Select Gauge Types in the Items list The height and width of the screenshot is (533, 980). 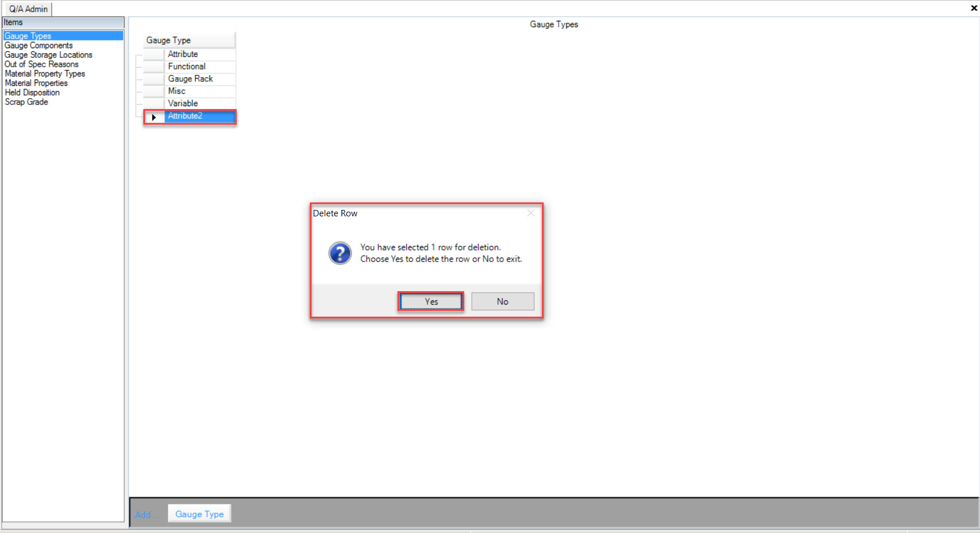coord(63,36)
